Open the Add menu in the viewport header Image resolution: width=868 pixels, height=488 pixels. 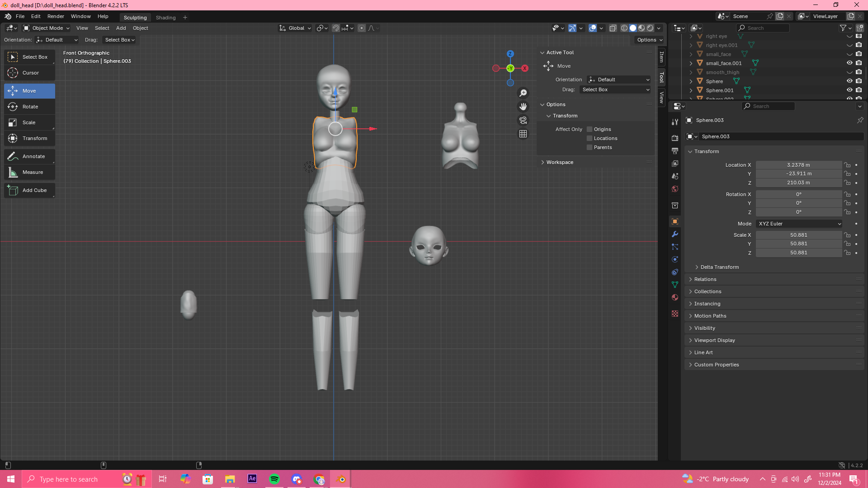tap(121, 28)
